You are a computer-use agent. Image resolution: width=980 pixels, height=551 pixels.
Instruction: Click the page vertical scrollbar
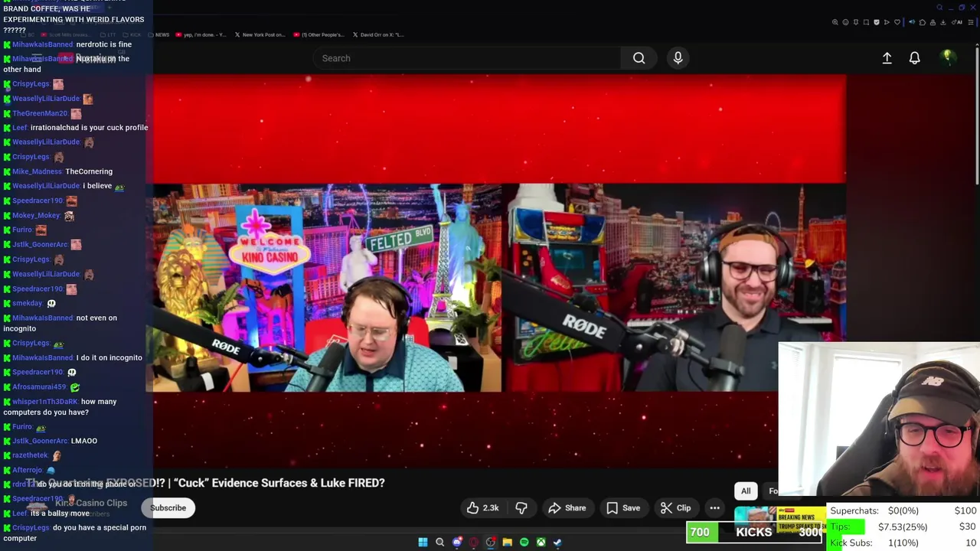click(x=977, y=115)
